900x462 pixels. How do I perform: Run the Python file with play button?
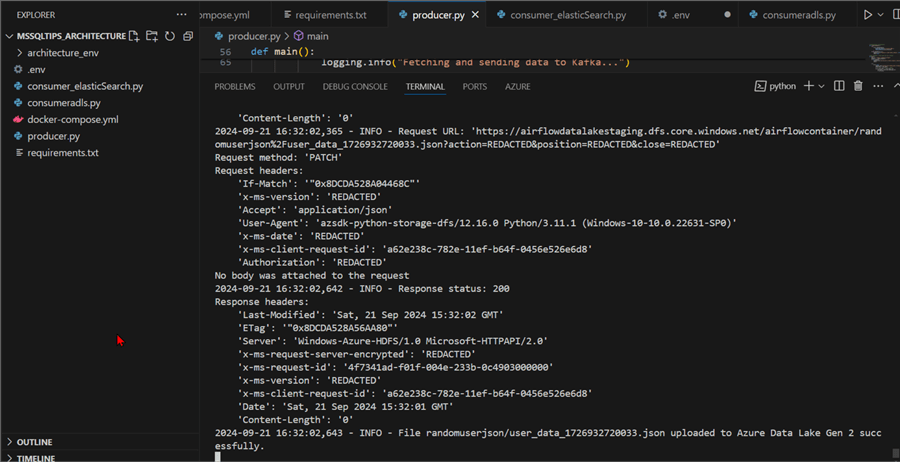(868, 15)
